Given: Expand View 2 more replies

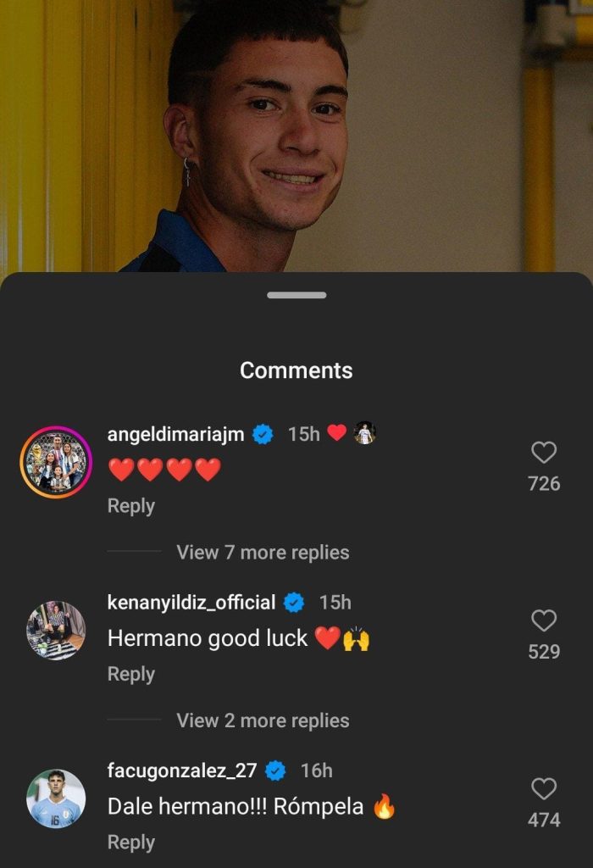Looking at the screenshot, I should coord(263,721).
